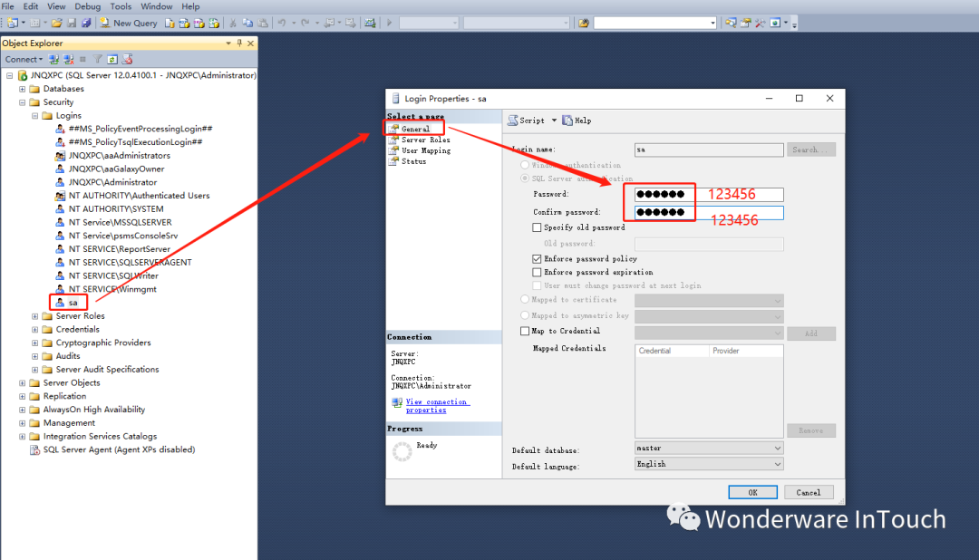Open Object Explorer window position menu
This screenshot has height=560, width=979.
click(228, 43)
